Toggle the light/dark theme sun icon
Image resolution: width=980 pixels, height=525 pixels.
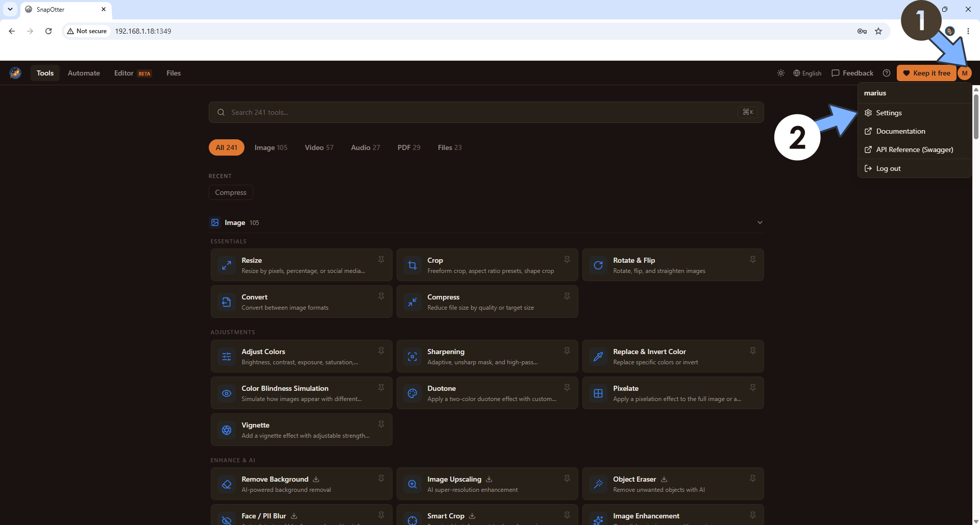781,73
